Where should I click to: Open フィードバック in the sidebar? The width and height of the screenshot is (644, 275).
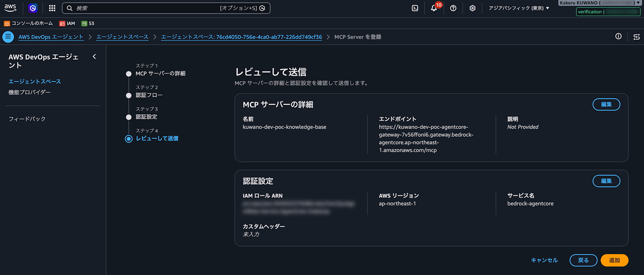tap(27, 119)
